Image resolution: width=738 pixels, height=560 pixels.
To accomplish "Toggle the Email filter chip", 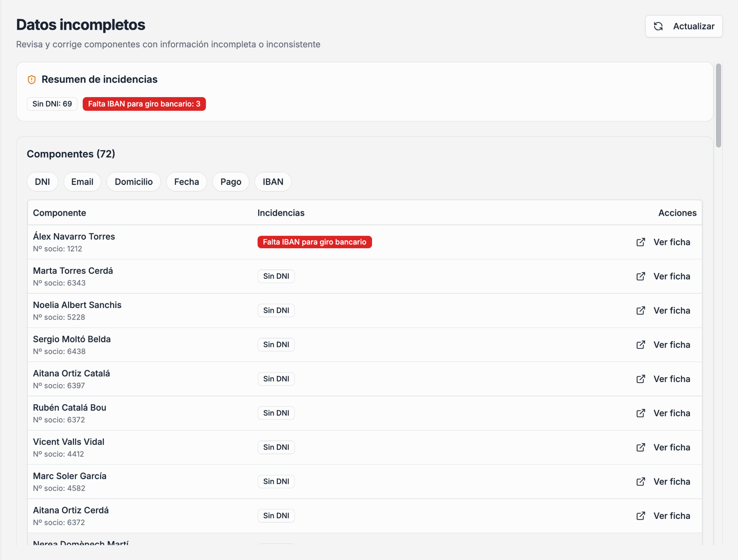I will pyautogui.click(x=82, y=182).
